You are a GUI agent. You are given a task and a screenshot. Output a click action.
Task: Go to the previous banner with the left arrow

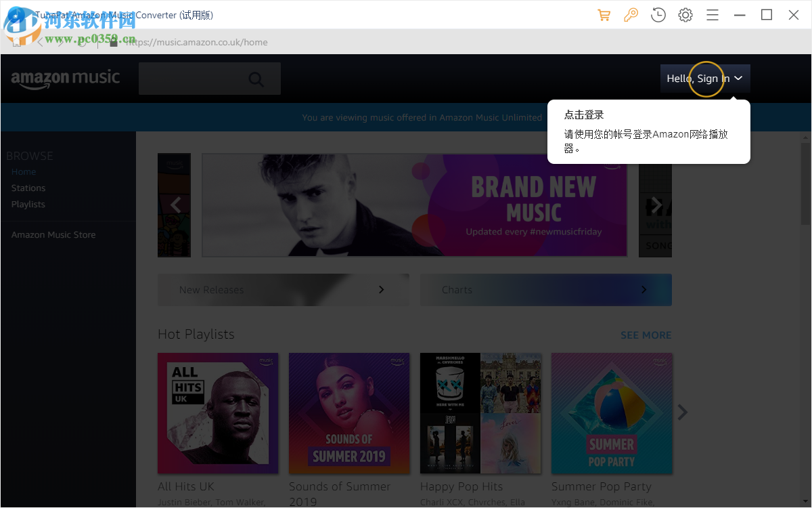175,205
